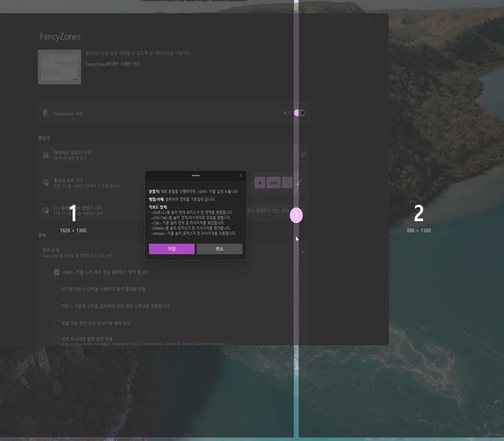Close the zone editor help dialog

240,176
